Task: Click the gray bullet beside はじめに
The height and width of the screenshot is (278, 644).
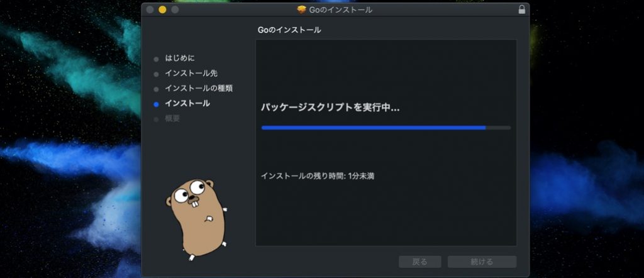Action: pos(156,59)
